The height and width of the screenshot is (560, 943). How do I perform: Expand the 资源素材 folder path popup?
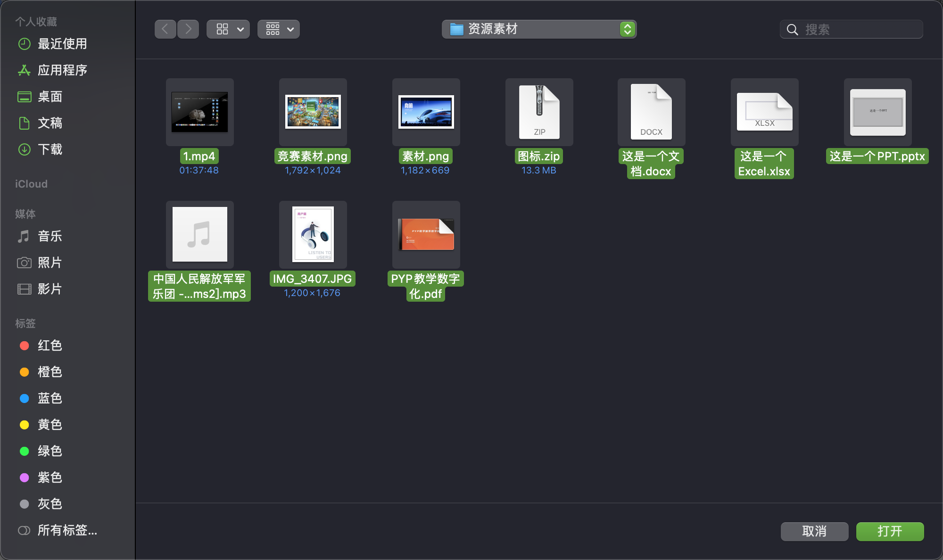coord(539,29)
